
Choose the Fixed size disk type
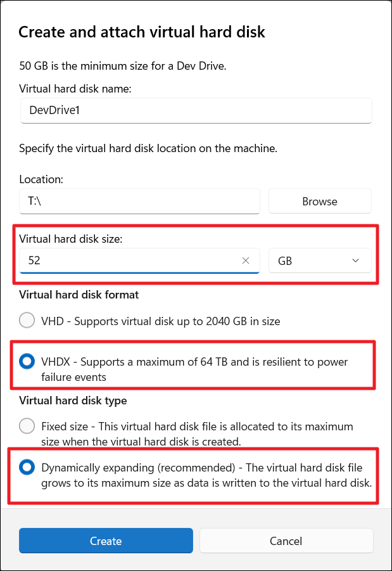(27, 426)
